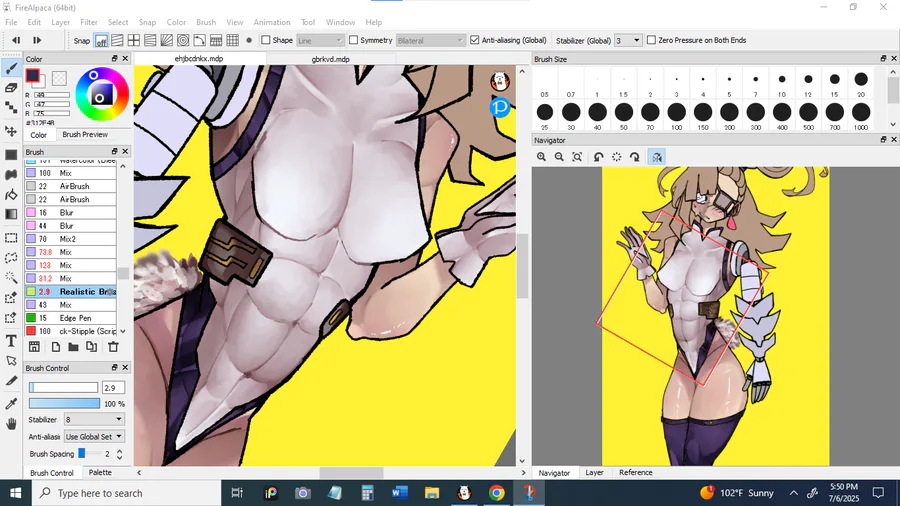
Task: Select the Text tool
Action: point(11,341)
